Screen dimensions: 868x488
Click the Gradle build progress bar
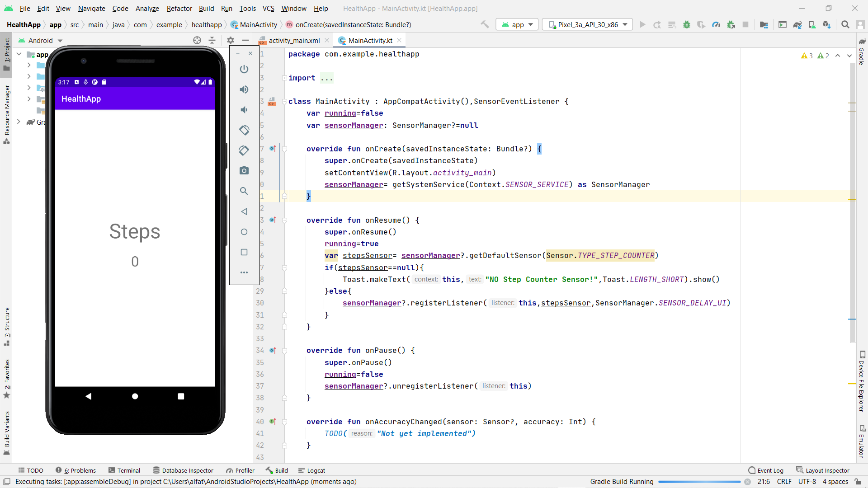point(699,482)
